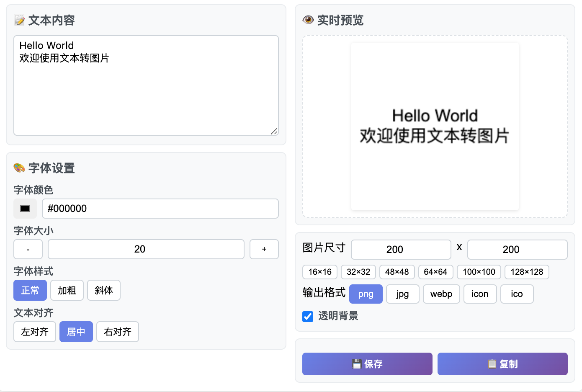
Task: Increase font size with plus button
Action: pos(264,249)
